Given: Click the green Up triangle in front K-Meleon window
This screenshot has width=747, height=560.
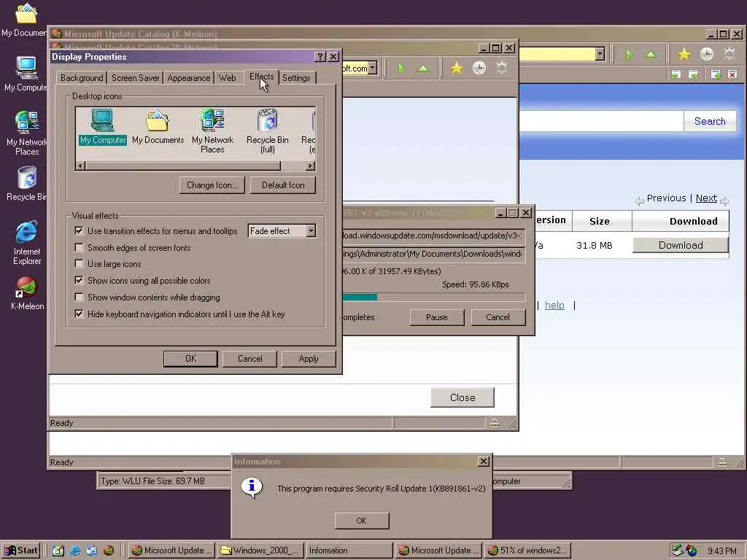Looking at the screenshot, I should coord(423,69).
